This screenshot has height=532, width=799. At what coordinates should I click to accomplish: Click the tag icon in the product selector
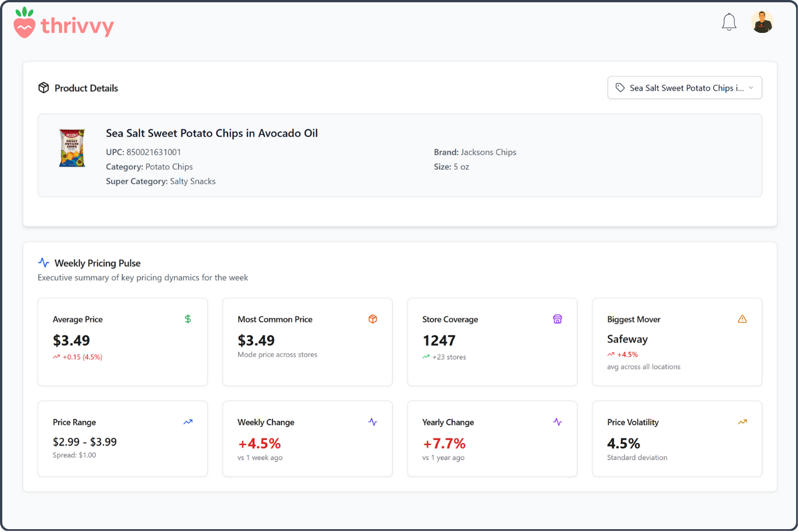click(x=620, y=87)
